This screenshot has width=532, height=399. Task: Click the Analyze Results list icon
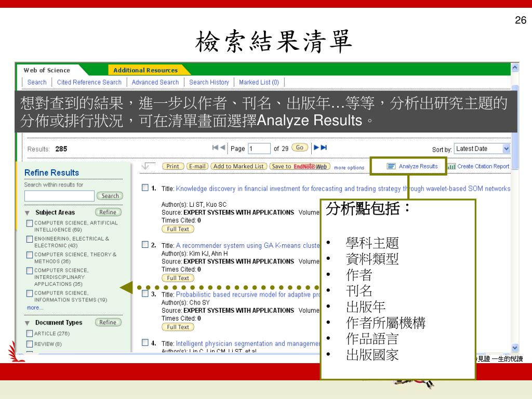click(x=391, y=166)
